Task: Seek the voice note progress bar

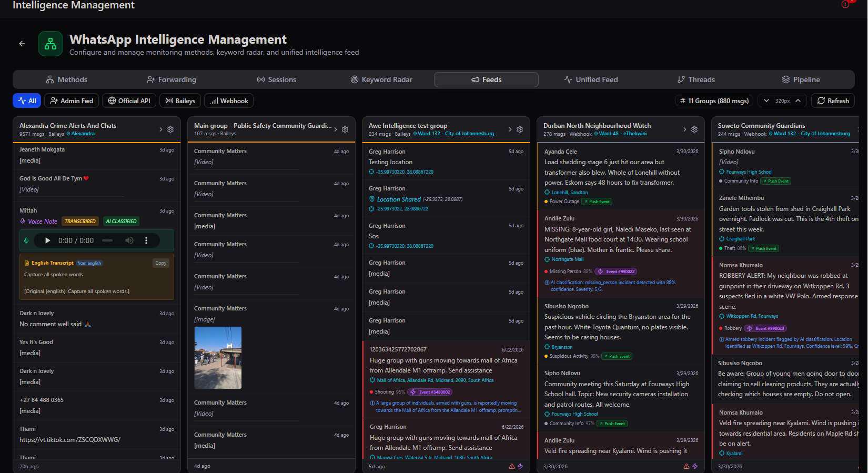Action: coord(107,240)
